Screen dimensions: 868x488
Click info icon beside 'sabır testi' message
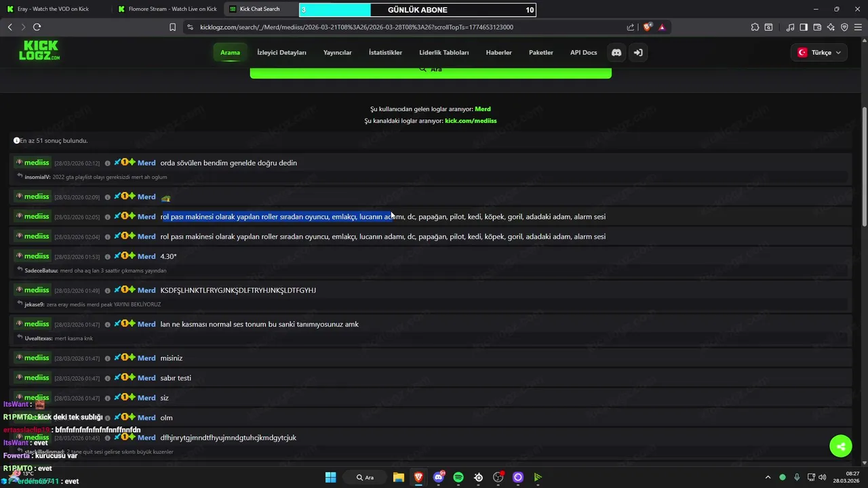click(108, 378)
